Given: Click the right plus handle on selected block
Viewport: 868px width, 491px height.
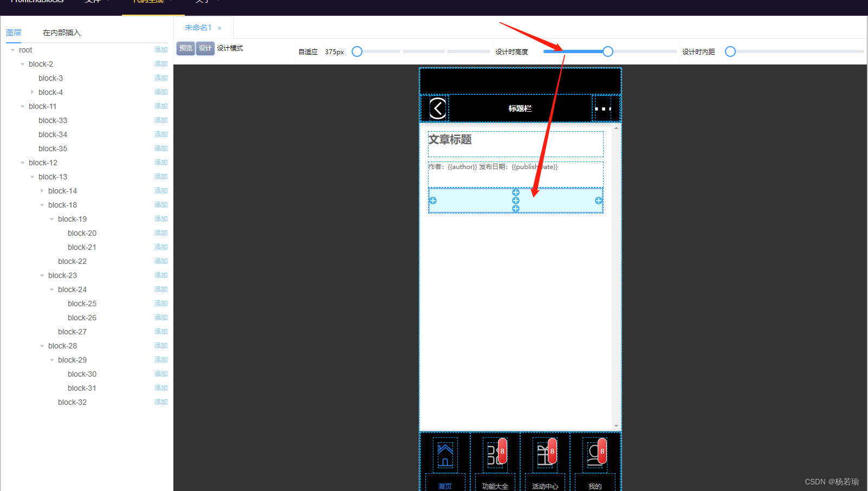Looking at the screenshot, I should [x=599, y=201].
